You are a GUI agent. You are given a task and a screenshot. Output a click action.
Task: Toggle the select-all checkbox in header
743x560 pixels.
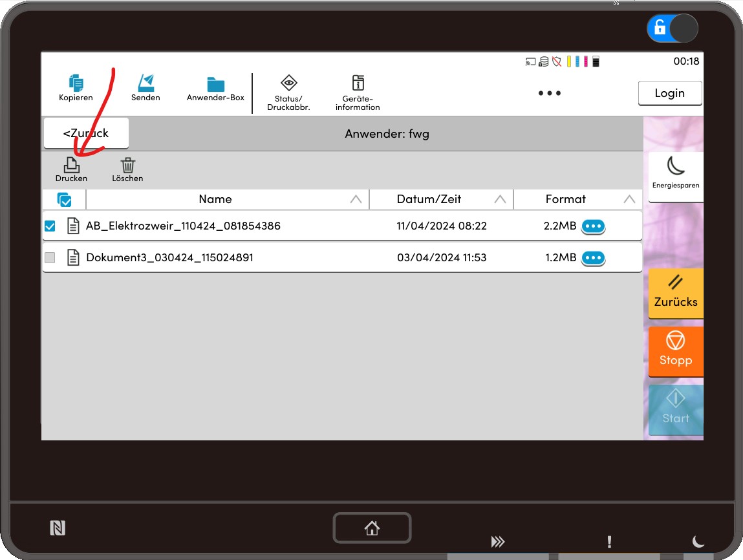point(64,200)
